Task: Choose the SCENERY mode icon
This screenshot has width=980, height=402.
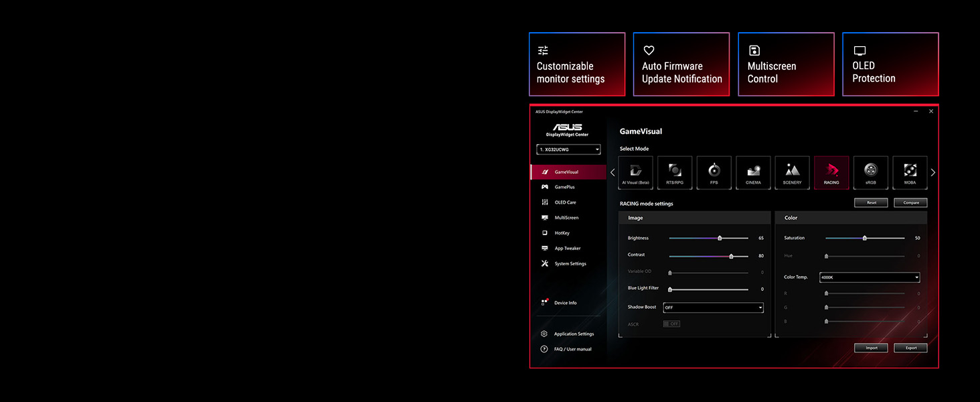Action: click(792, 172)
